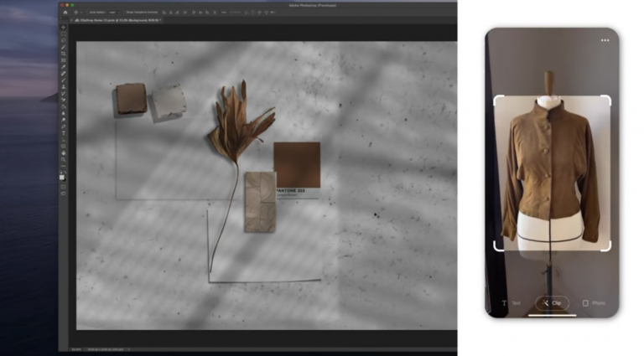Select the Eraser tool
The height and width of the screenshot is (356, 644).
tap(63, 100)
